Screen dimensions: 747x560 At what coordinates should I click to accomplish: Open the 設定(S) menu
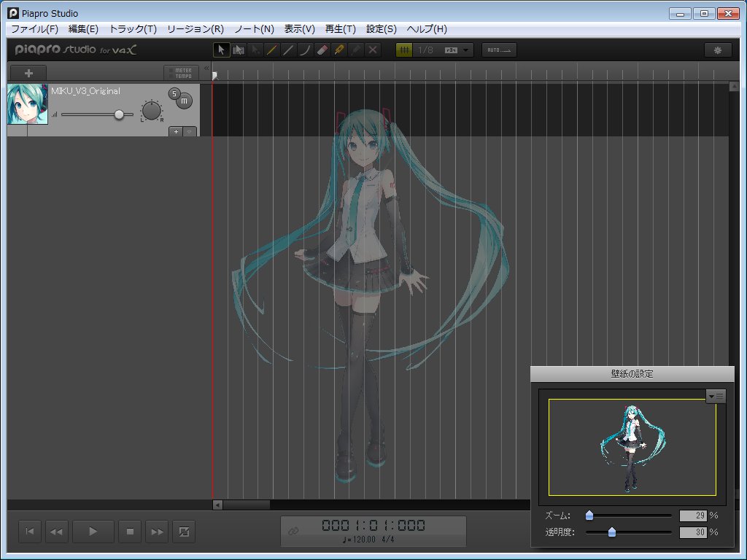point(381,29)
